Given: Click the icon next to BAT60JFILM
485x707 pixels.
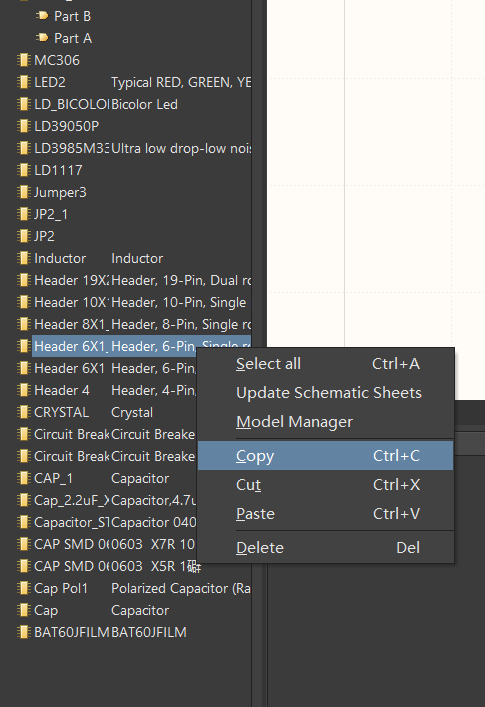Looking at the screenshot, I should (23, 632).
